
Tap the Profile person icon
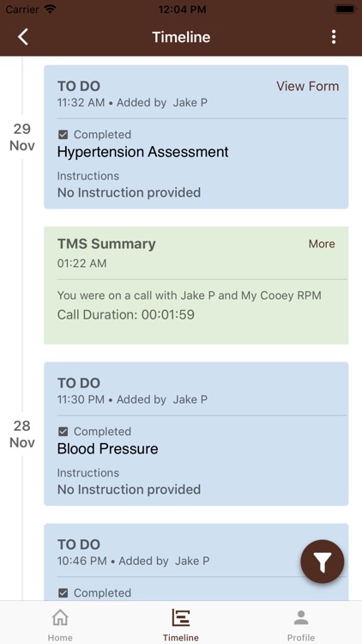coord(301,617)
